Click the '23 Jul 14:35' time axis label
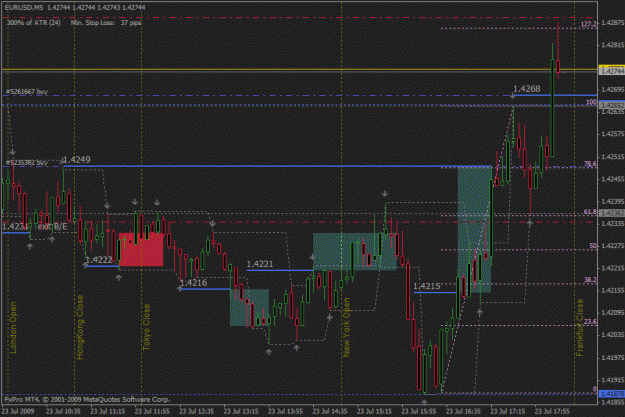Viewport: 625px width, 417px height. point(330,411)
